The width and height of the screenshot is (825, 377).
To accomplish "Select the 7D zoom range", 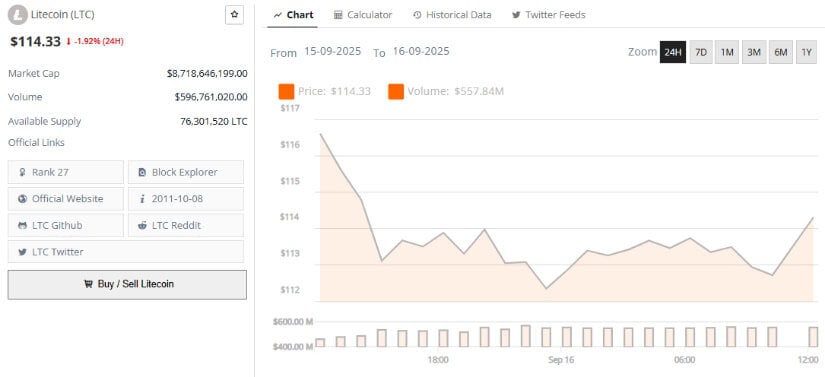I will pyautogui.click(x=701, y=52).
